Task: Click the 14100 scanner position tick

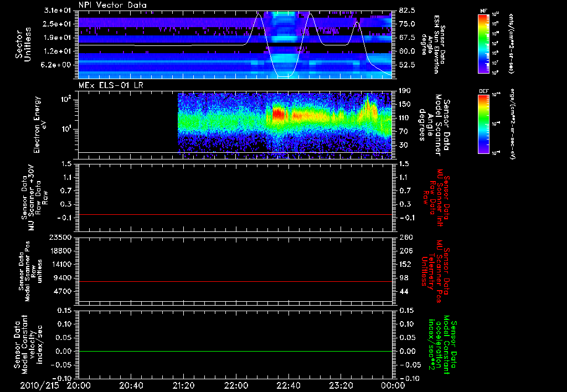Action: (61, 264)
